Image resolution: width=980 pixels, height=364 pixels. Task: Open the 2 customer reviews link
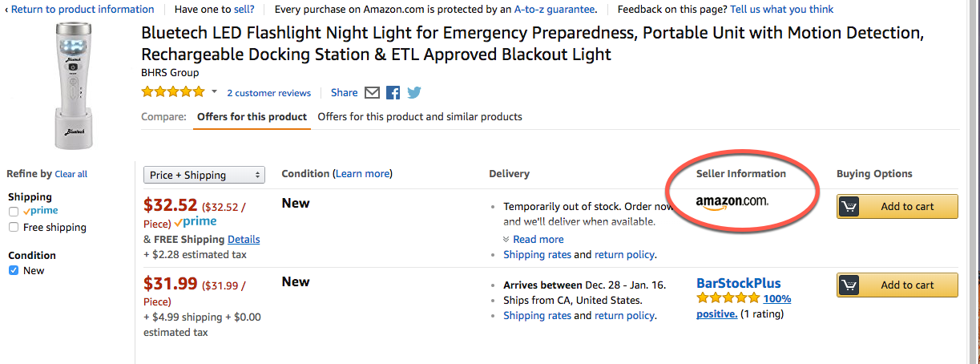(268, 93)
